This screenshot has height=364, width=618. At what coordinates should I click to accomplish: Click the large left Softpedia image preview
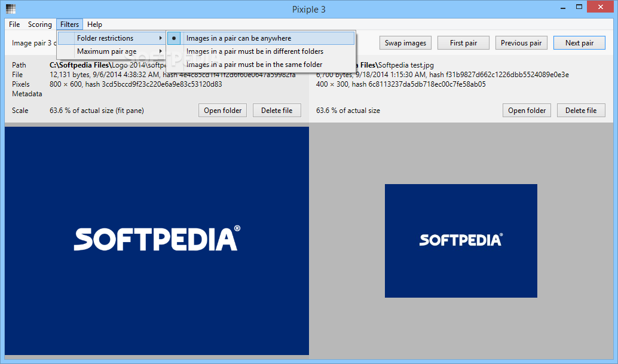pos(157,240)
